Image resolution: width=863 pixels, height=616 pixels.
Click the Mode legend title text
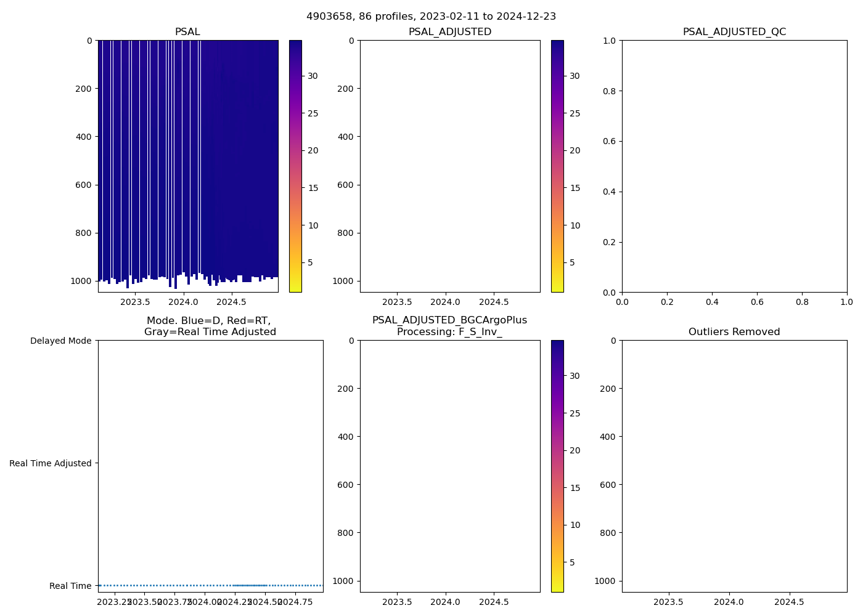coord(210,326)
